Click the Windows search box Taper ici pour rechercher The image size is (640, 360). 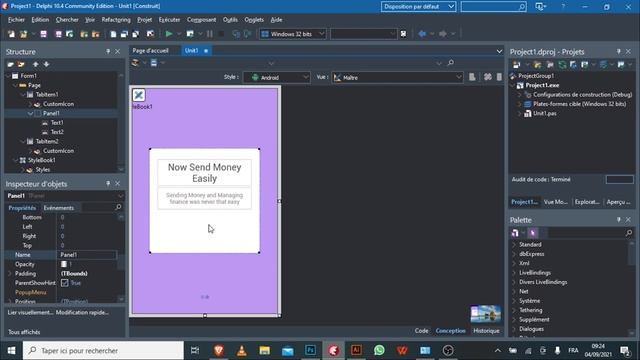click(103, 350)
